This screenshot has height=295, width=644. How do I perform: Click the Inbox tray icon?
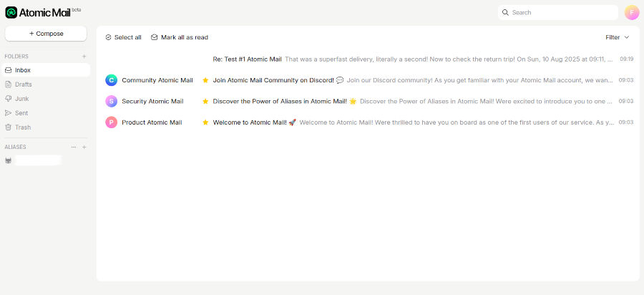pos(8,70)
